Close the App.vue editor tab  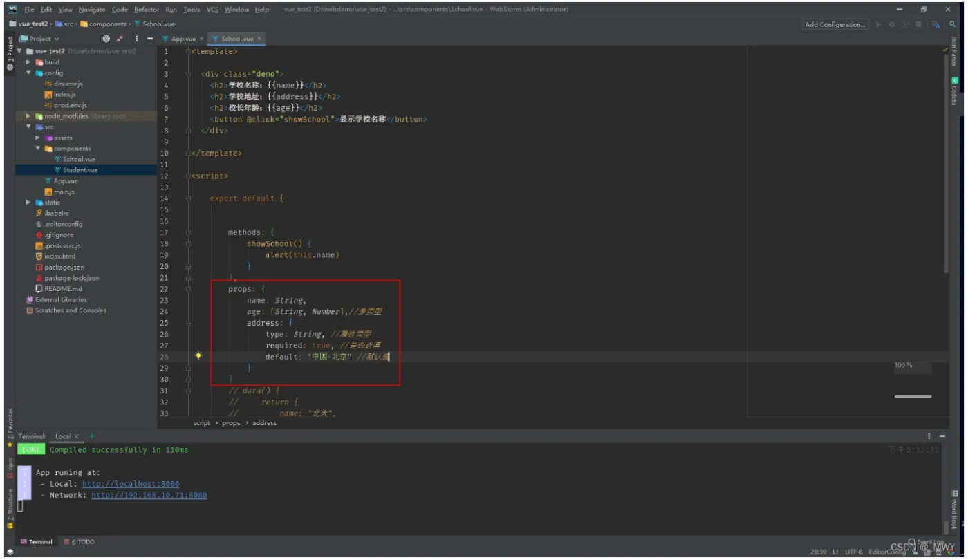tap(201, 39)
